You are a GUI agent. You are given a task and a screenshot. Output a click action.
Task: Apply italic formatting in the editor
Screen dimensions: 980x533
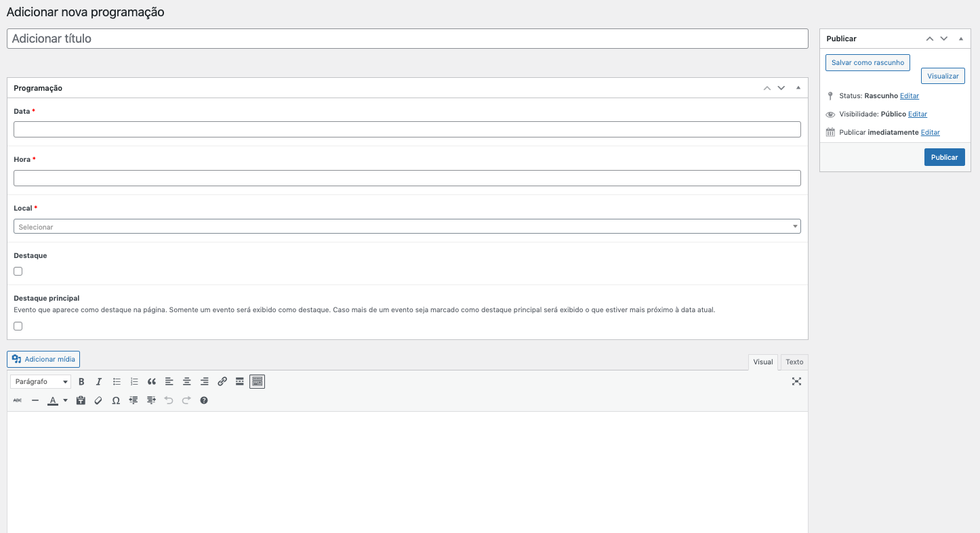pos(99,382)
